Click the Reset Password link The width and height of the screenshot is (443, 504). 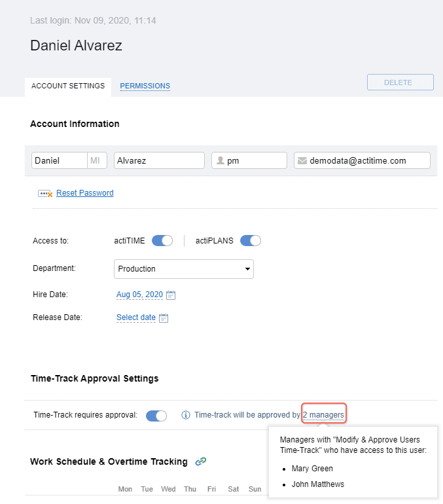[85, 193]
